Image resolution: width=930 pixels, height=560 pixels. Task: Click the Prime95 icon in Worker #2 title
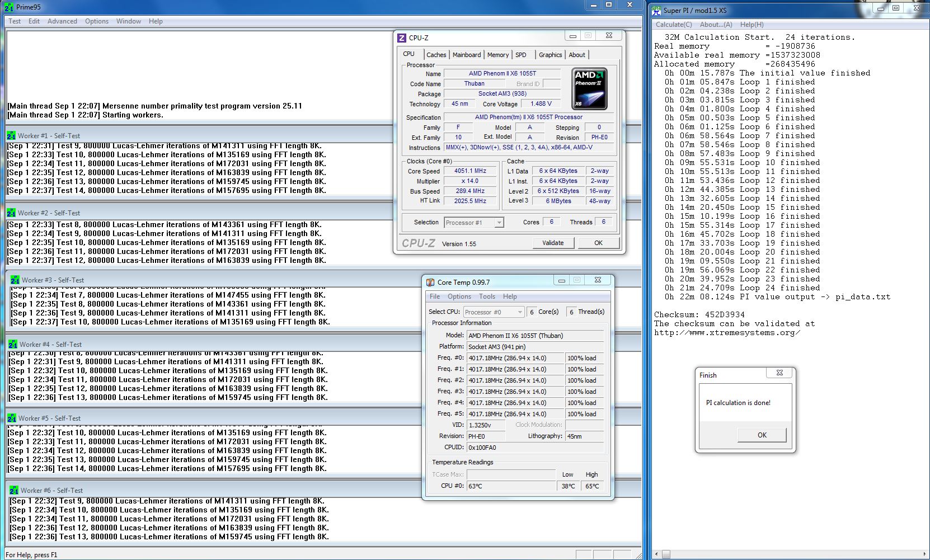pos(11,213)
